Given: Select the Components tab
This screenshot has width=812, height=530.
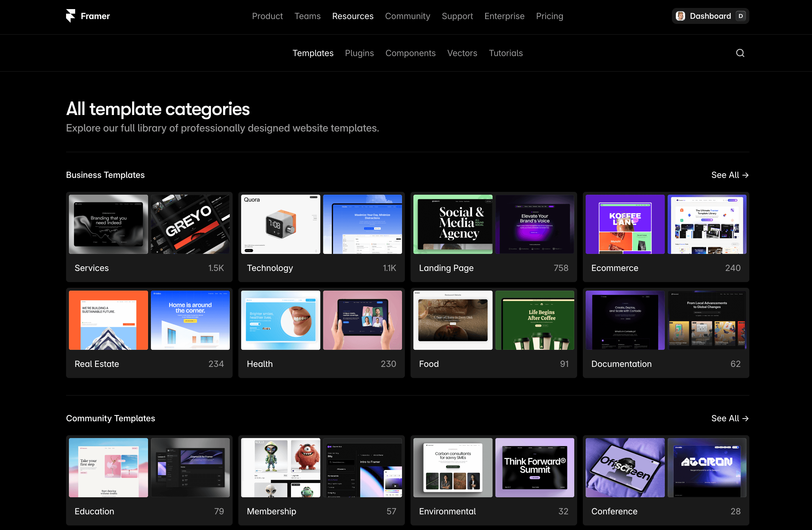Looking at the screenshot, I should pyautogui.click(x=410, y=53).
